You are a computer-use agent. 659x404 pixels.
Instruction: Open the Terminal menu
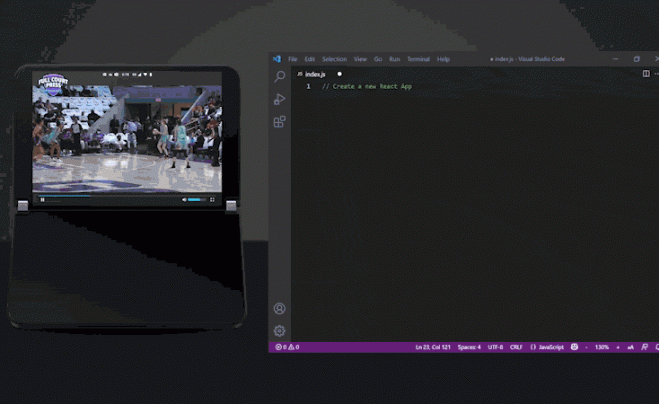click(x=418, y=59)
